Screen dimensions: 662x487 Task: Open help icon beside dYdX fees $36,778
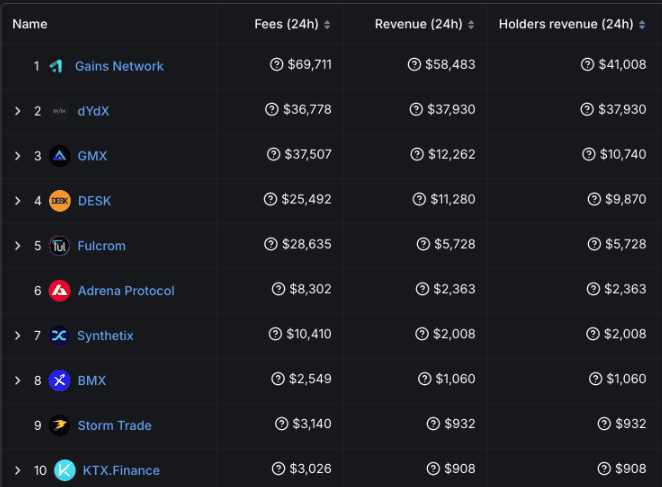271,109
